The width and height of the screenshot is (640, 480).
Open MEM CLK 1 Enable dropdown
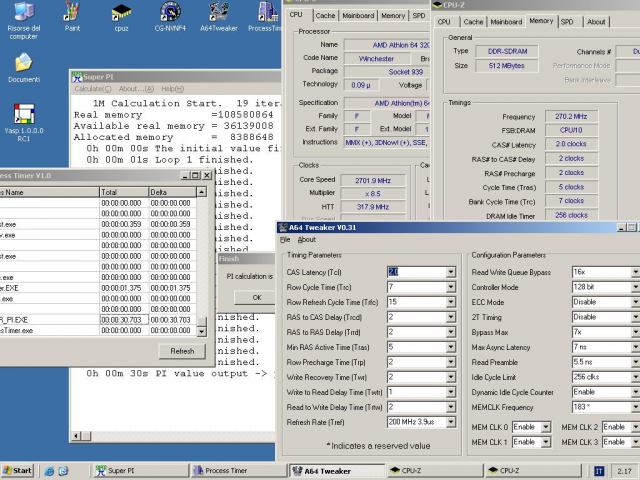pyautogui.click(x=546, y=442)
